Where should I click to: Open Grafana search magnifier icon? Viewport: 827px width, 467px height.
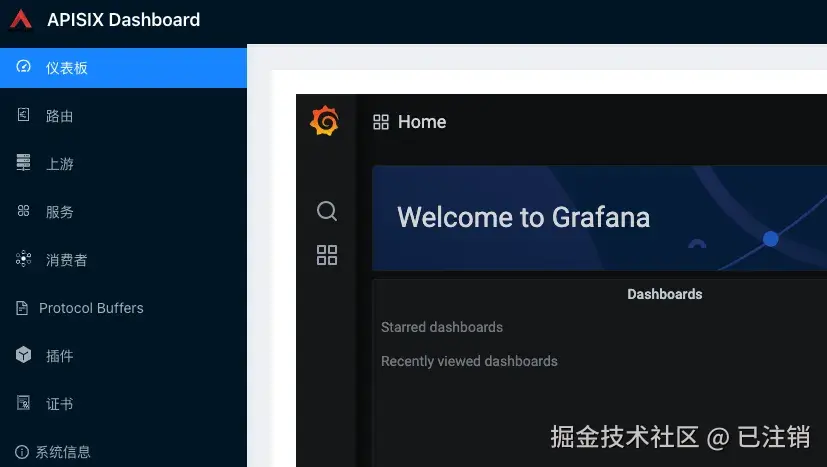click(x=327, y=211)
